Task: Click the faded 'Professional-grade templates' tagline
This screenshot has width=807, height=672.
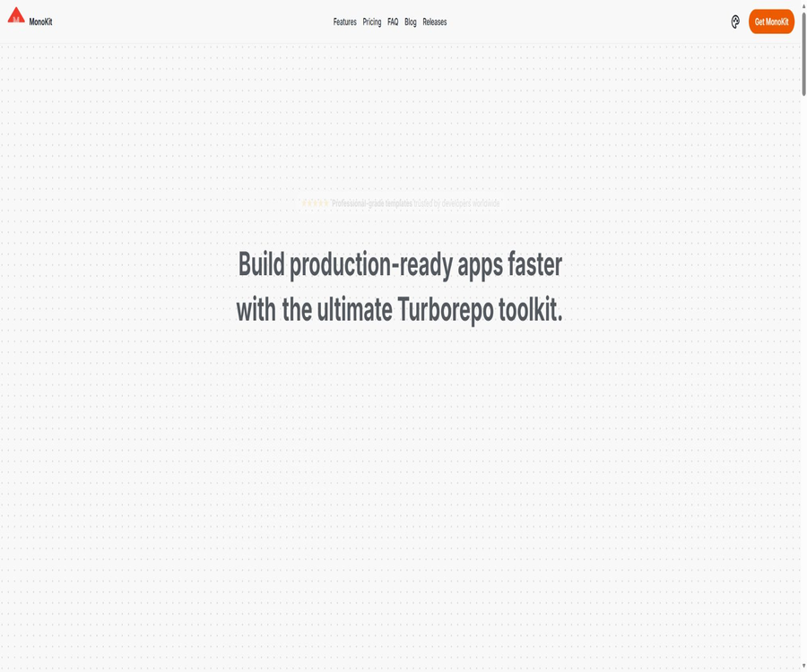Action: (x=371, y=203)
